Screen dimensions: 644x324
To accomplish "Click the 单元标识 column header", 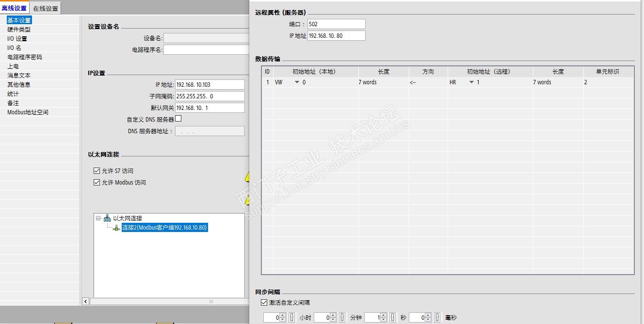I will [608, 72].
